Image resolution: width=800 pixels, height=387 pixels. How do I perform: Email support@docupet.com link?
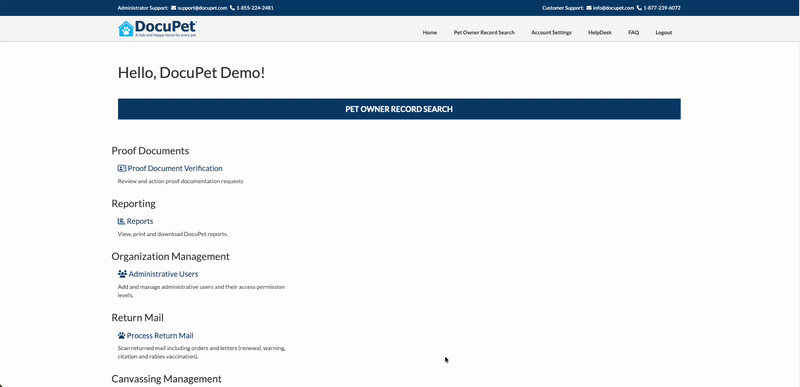point(202,8)
